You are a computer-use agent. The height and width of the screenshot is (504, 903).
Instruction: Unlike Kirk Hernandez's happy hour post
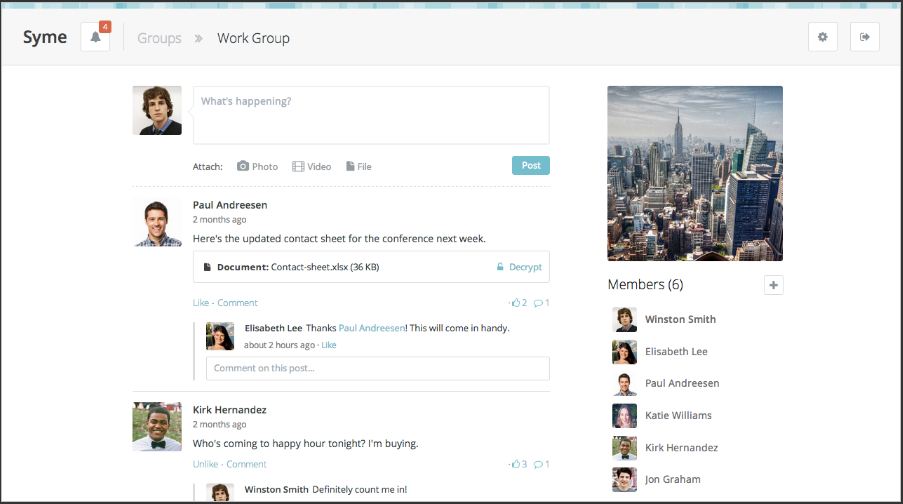[206, 464]
